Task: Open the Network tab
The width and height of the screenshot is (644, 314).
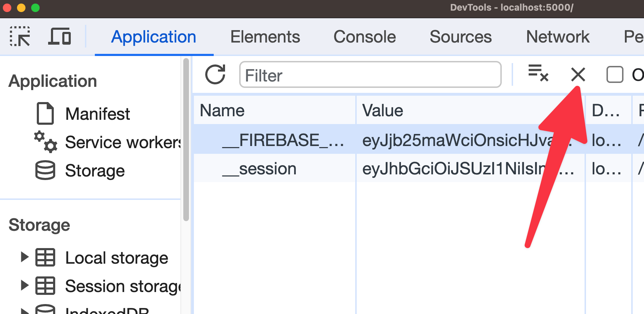Action: tap(558, 37)
